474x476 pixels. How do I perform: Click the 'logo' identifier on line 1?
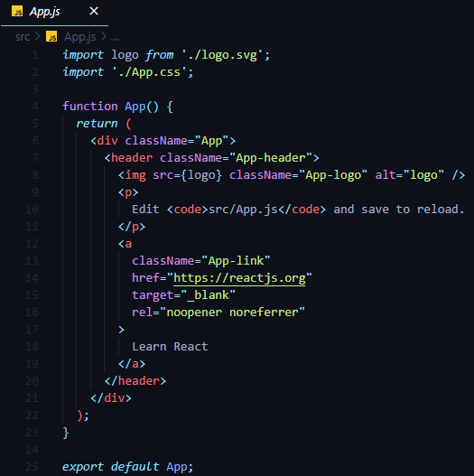(125, 55)
